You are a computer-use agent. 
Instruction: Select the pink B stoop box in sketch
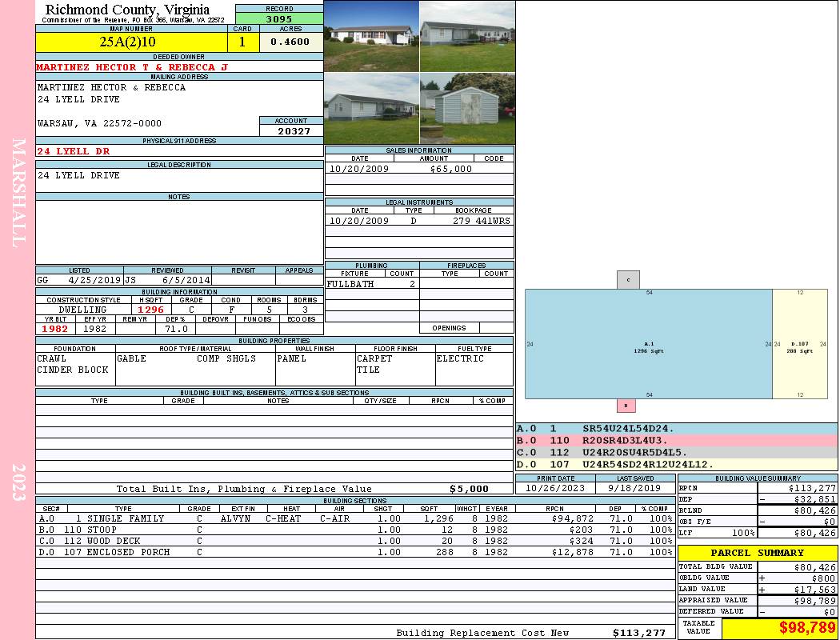[x=628, y=406]
